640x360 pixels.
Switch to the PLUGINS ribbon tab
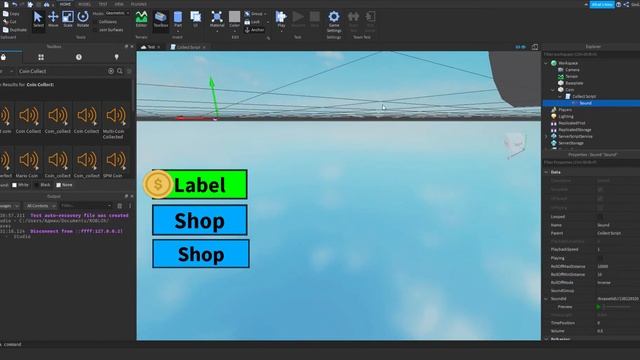pyautogui.click(x=138, y=4)
